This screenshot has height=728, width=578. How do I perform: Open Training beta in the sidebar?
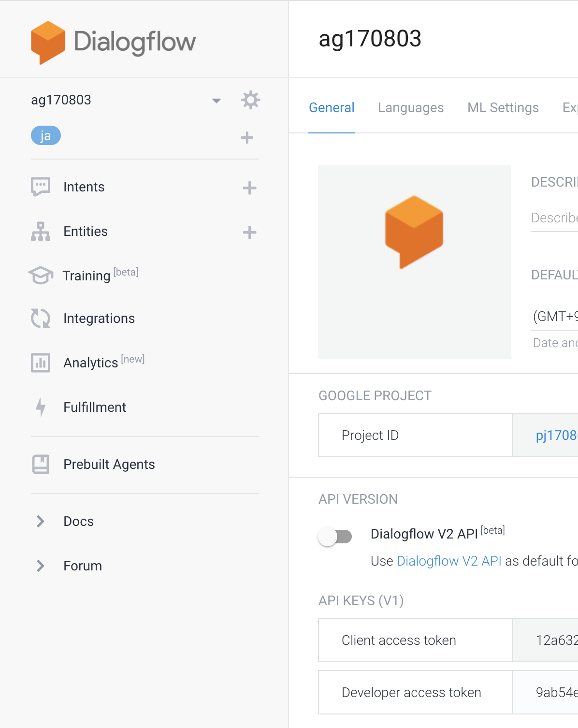point(101,275)
